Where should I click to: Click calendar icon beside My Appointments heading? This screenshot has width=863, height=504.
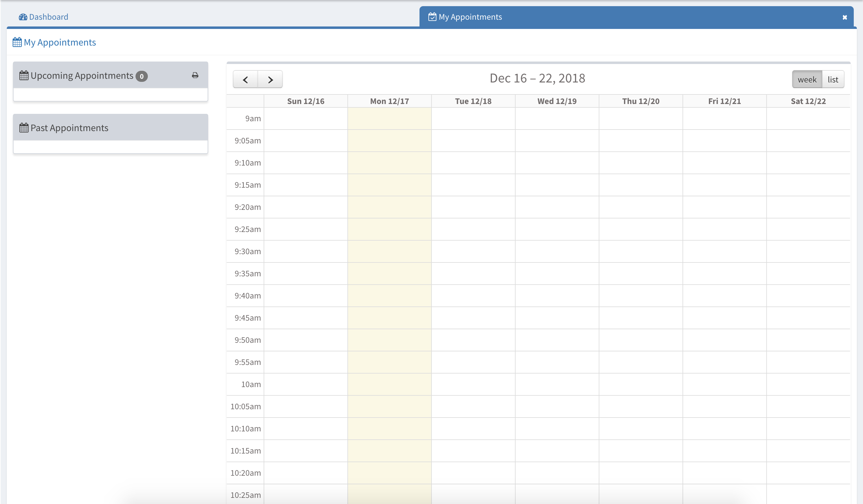[x=17, y=42]
